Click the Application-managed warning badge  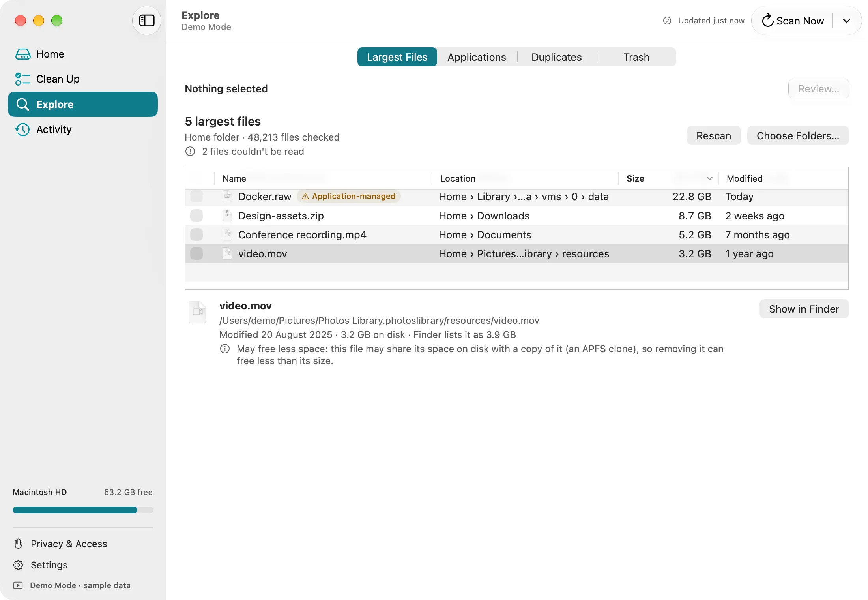[349, 197]
